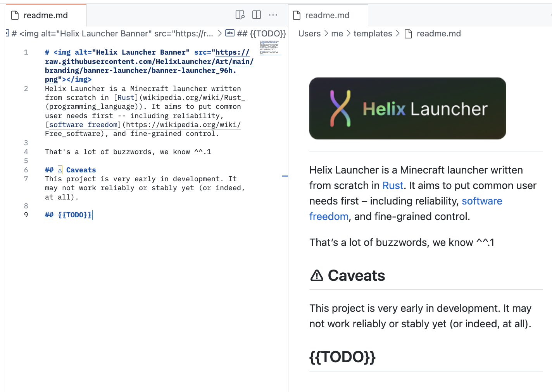Click the warning icon in the Caveats preview heading
The image size is (552, 392).
(x=317, y=275)
